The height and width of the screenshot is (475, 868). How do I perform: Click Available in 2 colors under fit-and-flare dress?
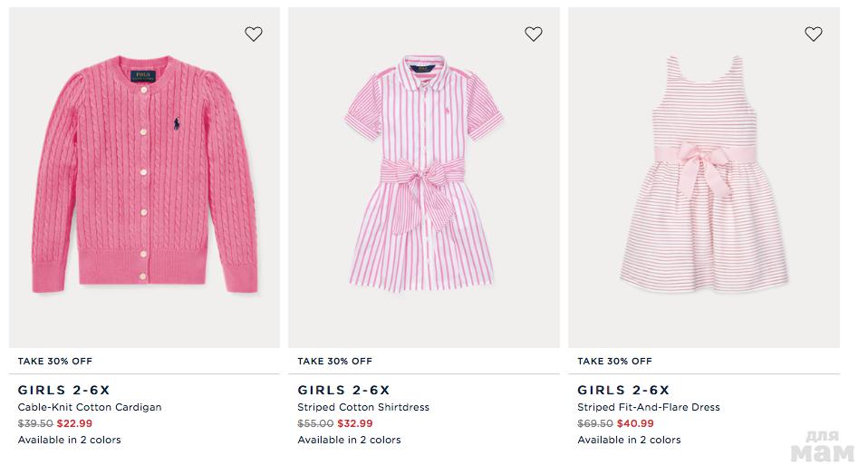click(629, 440)
